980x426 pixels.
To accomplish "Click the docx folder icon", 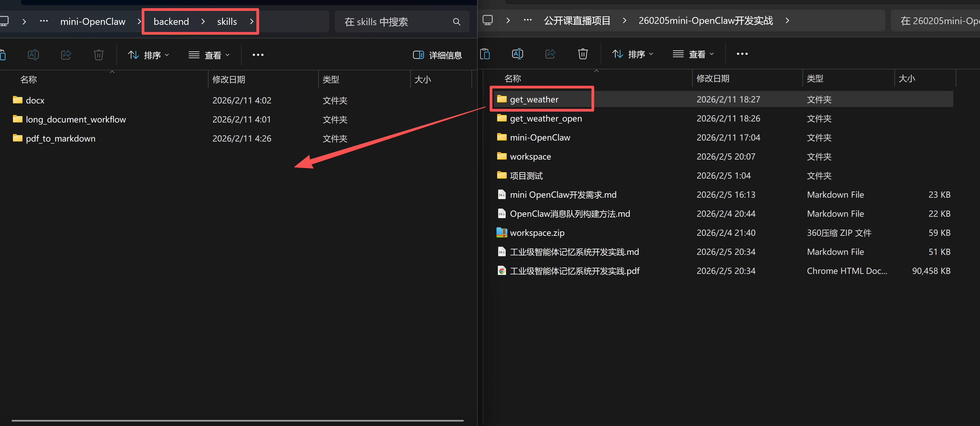I will (x=17, y=100).
